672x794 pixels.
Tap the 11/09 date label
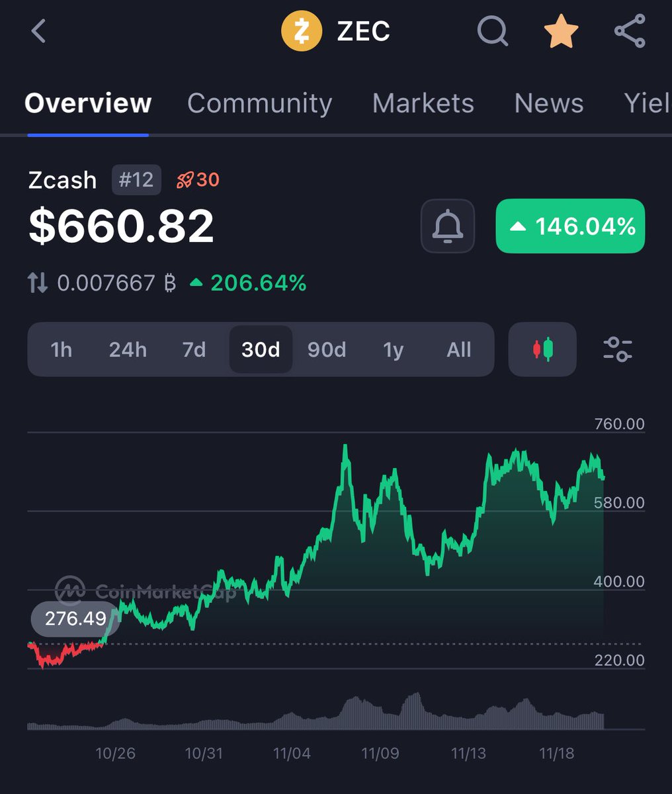coord(380,754)
